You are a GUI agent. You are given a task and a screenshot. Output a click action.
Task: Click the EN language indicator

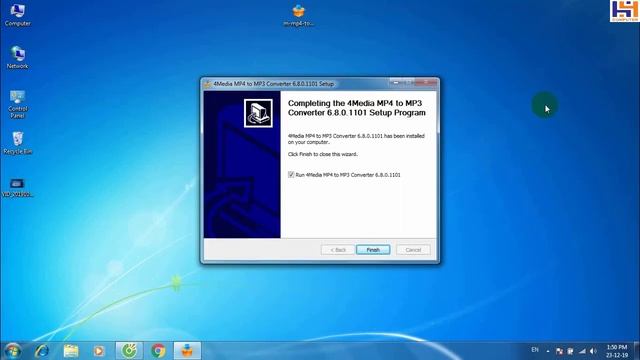point(535,350)
